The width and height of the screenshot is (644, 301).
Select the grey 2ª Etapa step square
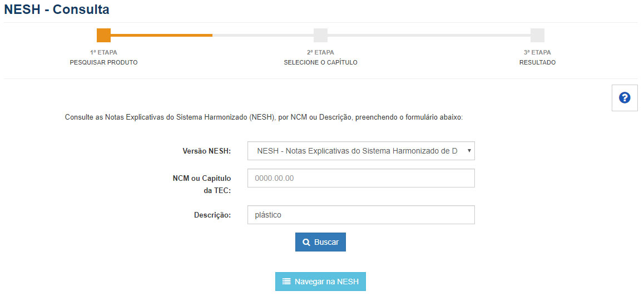point(320,35)
